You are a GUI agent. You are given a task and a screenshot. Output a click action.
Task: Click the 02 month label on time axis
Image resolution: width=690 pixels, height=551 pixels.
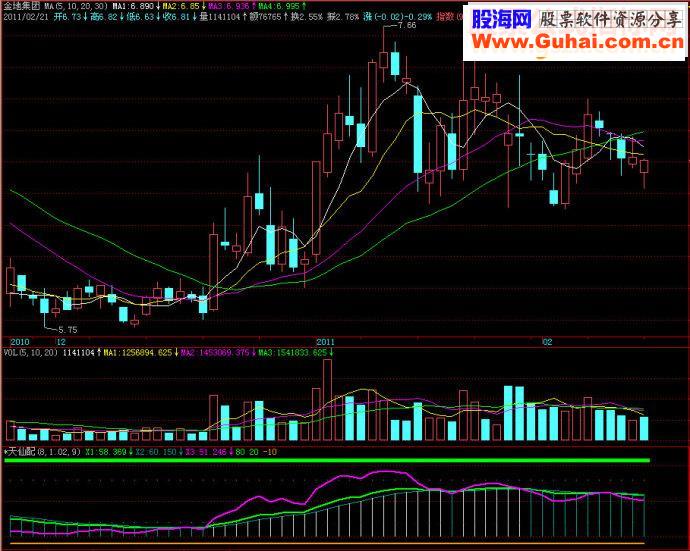coord(547,342)
